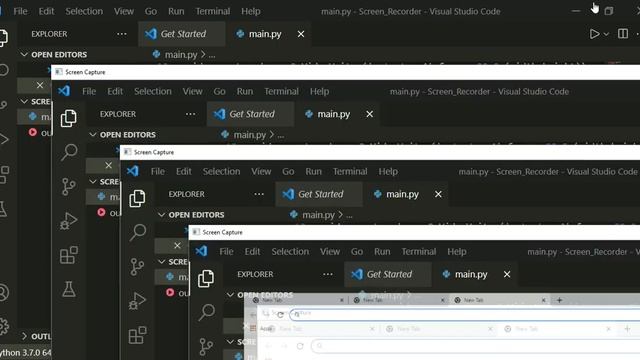This screenshot has height=360, width=640.
Task: Click main.py breadcrumb in first Screen Capture window
Action: pos(249,135)
